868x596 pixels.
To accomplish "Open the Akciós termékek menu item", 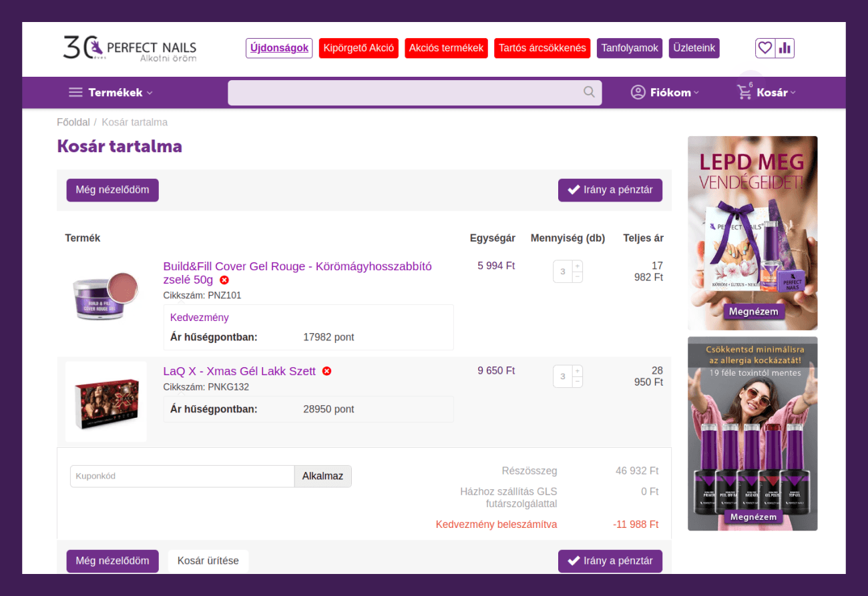I will click(x=447, y=48).
